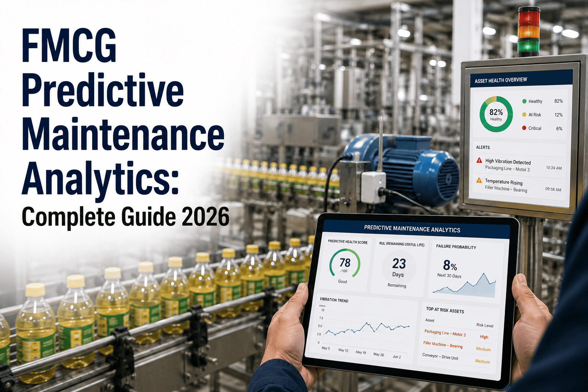Click the PREDICTIVE HEALTH SCORE card title
This screenshot has height=392, width=588.
point(348,242)
